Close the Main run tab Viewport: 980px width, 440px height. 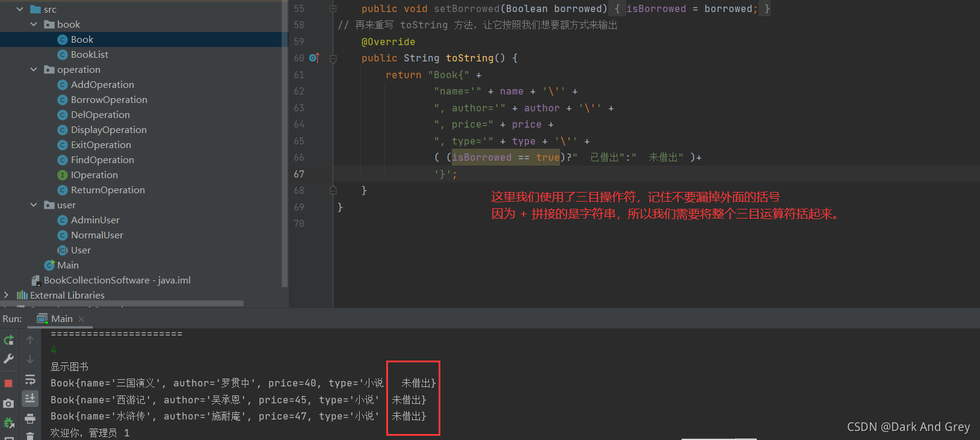[x=81, y=319]
